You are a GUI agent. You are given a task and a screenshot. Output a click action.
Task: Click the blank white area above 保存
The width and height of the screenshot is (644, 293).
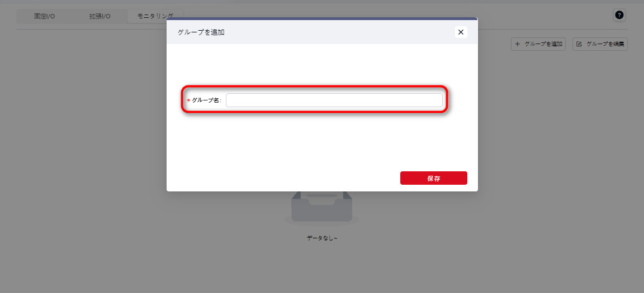click(322, 145)
